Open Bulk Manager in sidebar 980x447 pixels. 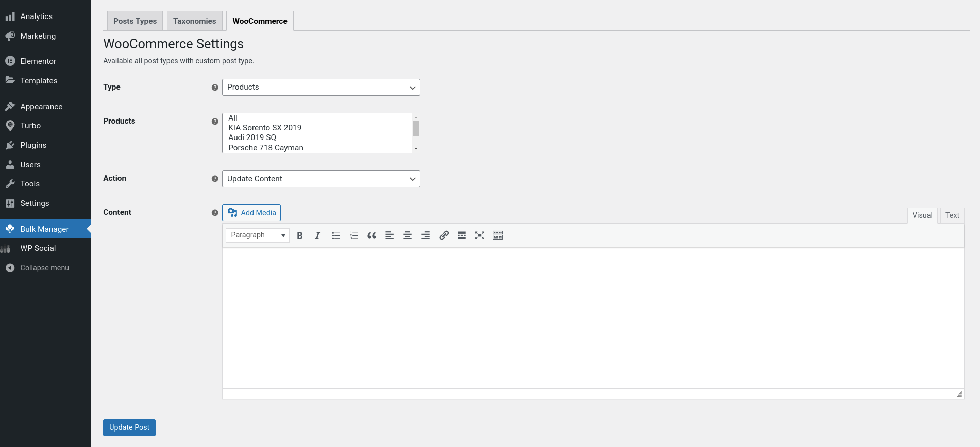point(45,229)
